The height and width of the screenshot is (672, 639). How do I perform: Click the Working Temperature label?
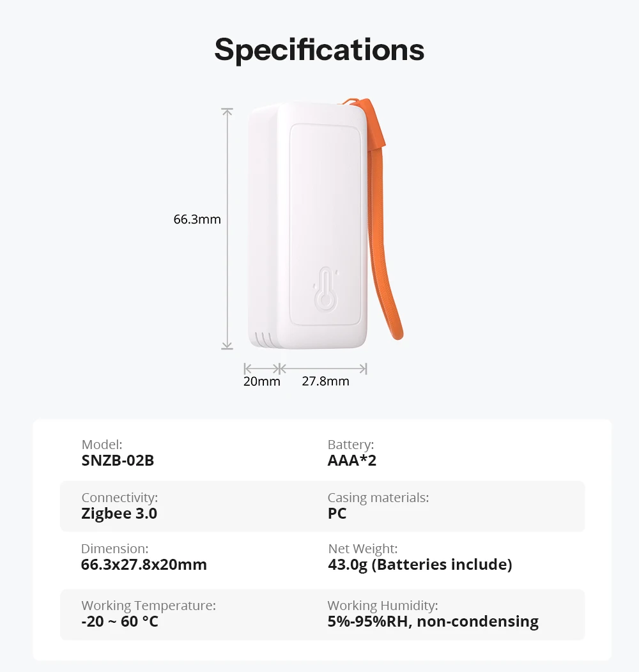click(x=148, y=606)
